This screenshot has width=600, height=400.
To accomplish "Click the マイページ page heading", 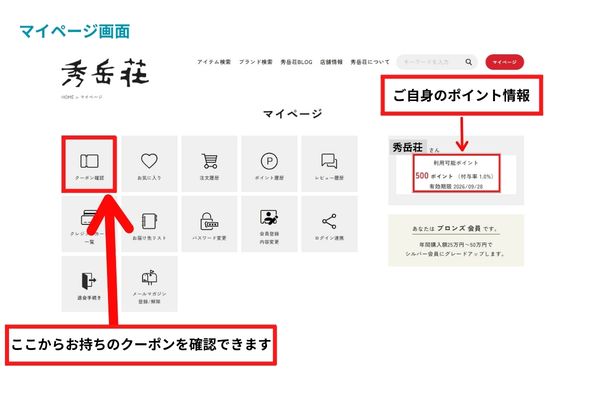I will pos(293,114).
